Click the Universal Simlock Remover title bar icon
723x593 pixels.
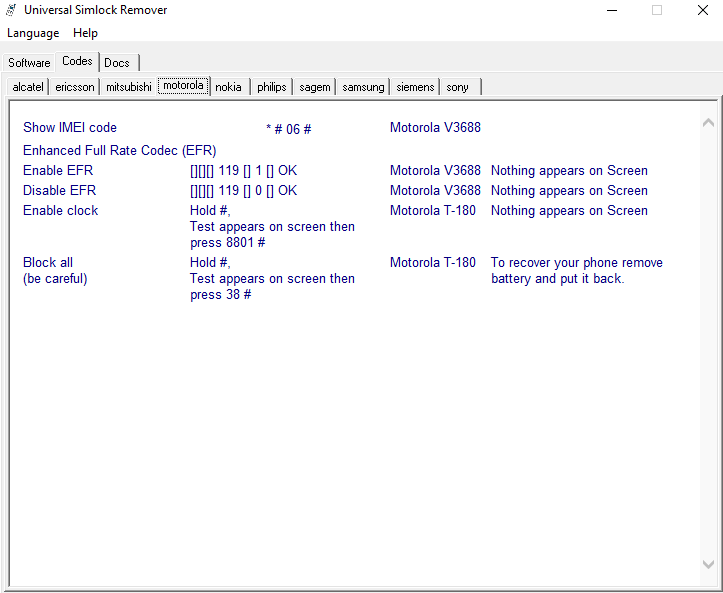11,10
